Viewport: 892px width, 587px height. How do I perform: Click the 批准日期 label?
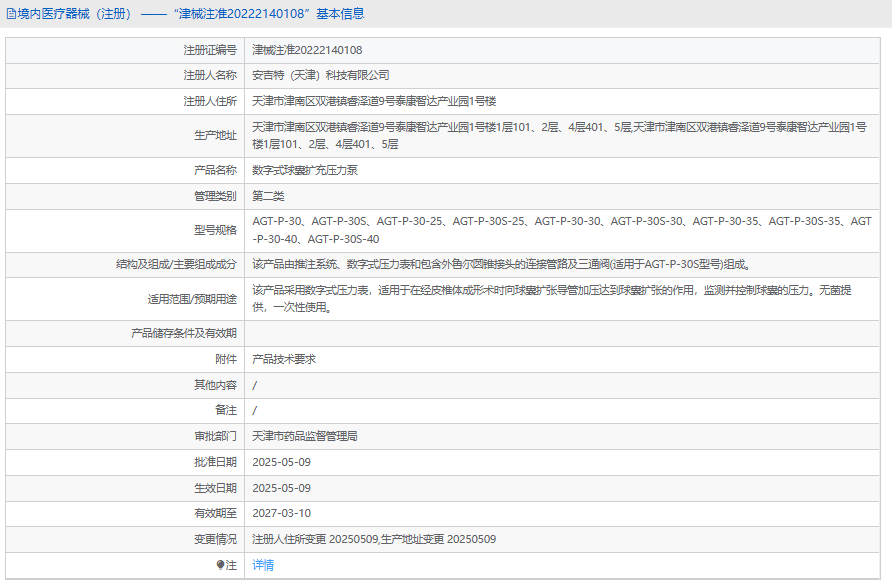pyautogui.click(x=216, y=462)
